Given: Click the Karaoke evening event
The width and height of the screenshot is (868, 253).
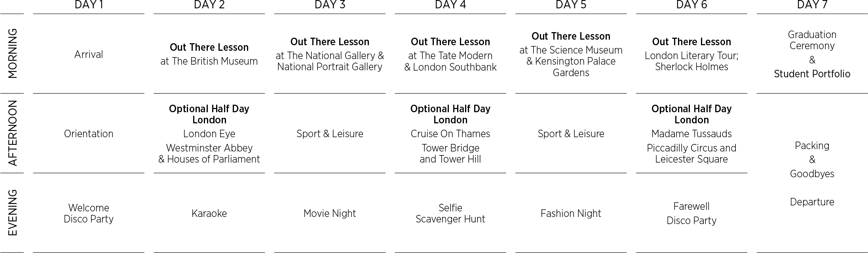Looking at the screenshot, I should (209, 213).
